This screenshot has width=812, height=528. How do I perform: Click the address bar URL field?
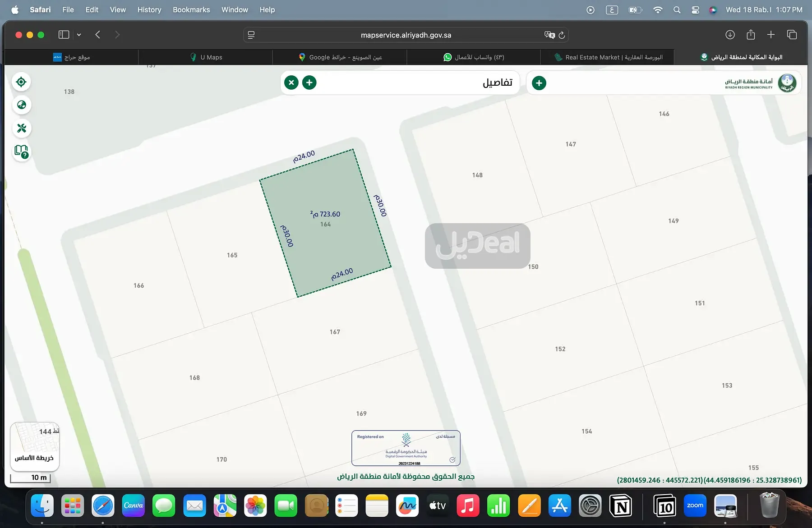[x=406, y=35]
